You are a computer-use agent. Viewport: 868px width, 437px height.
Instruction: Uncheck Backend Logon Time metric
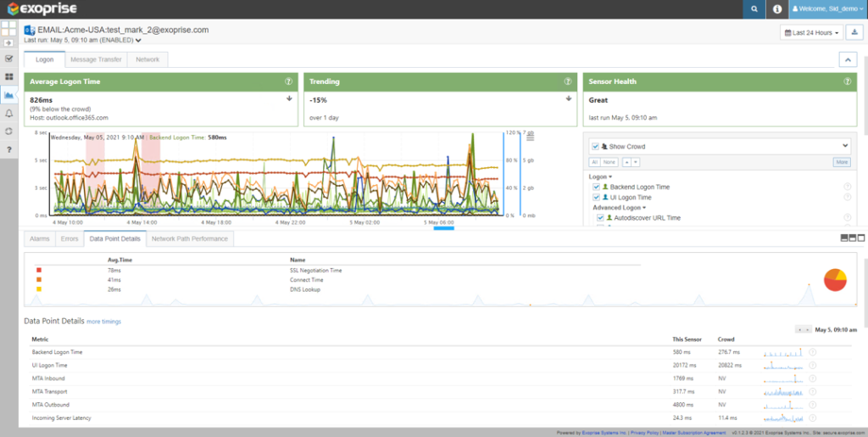point(596,188)
